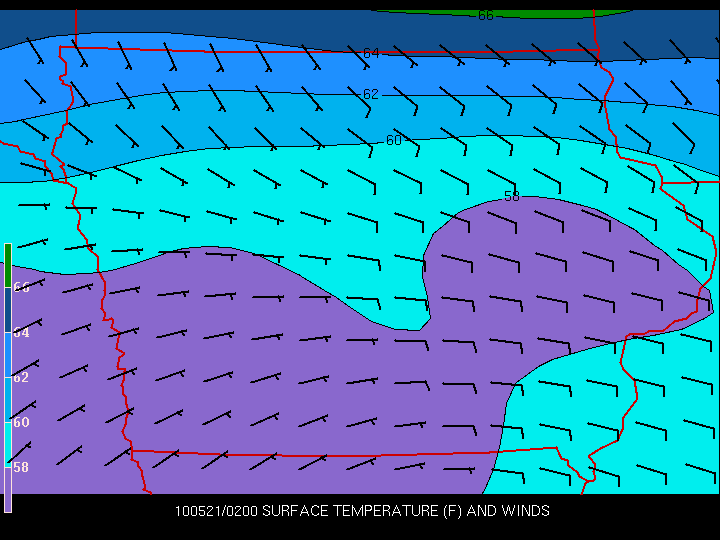Click the 62 label on the color legend
Viewport: 720px width, 540px height.
pos(21,377)
